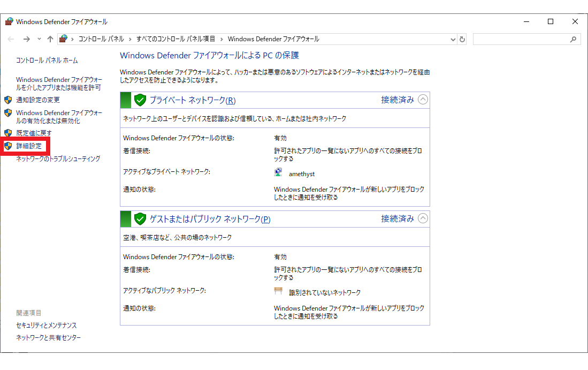
Task: Click the amethyst network name
Action: pyautogui.click(x=302, y=174)
